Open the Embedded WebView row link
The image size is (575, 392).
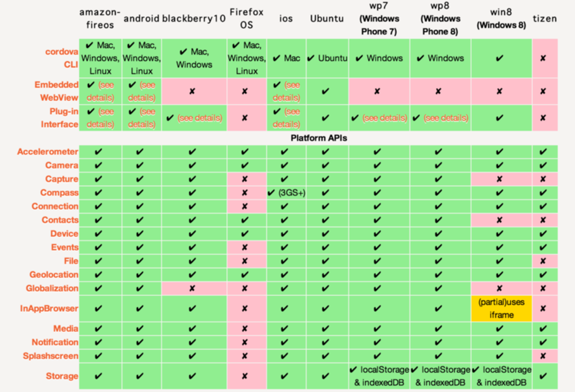[x=57, y=91]
